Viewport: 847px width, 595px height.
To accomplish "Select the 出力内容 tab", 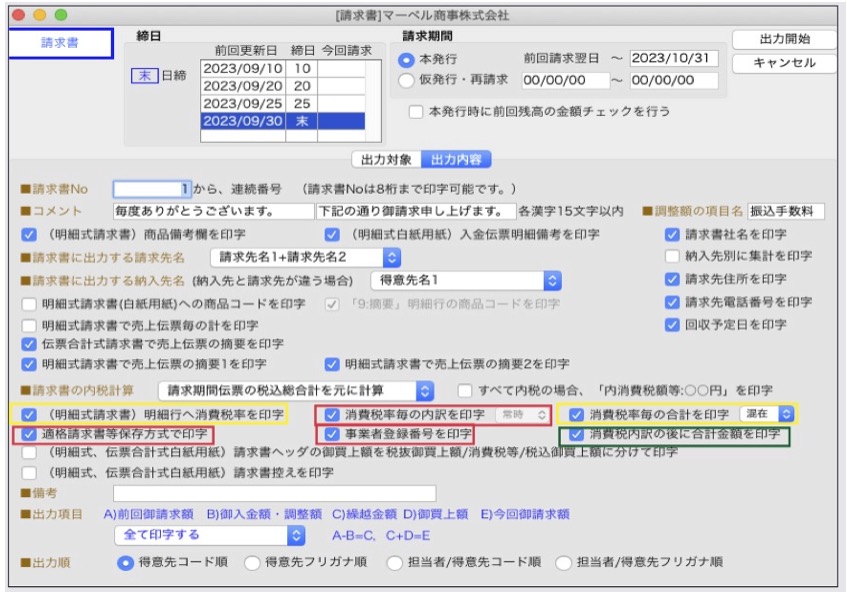I will click(x=455, y=159).
